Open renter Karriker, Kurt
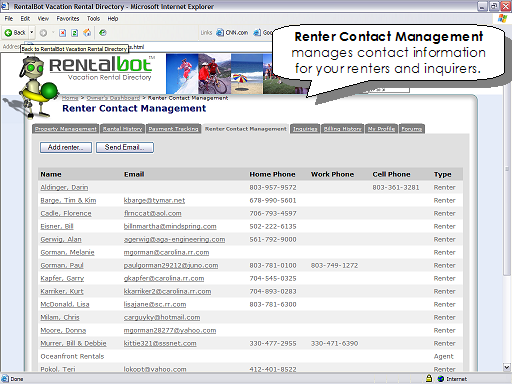The image size is (512, 384). (62, 291)
